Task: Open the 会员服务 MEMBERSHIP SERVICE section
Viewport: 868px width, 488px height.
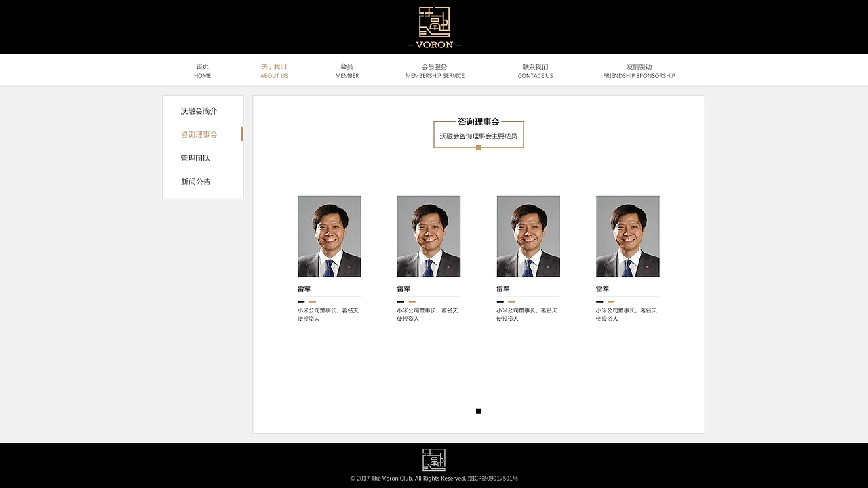Action: [435, 70]
